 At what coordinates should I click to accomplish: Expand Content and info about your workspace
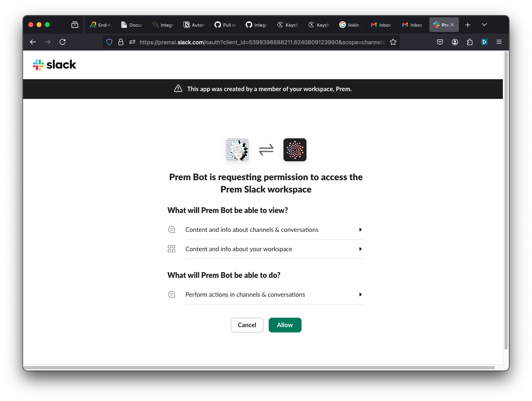pyautogui.click(x=275, y=249)
